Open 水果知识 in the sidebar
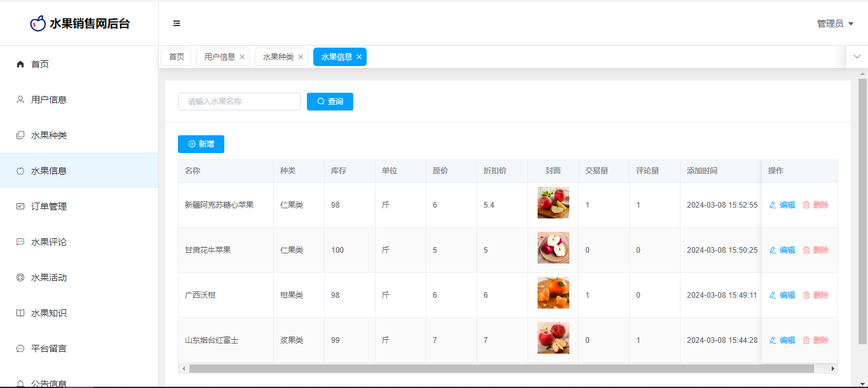The height and width of the screenshot is (388, 868). pos(79,313)
